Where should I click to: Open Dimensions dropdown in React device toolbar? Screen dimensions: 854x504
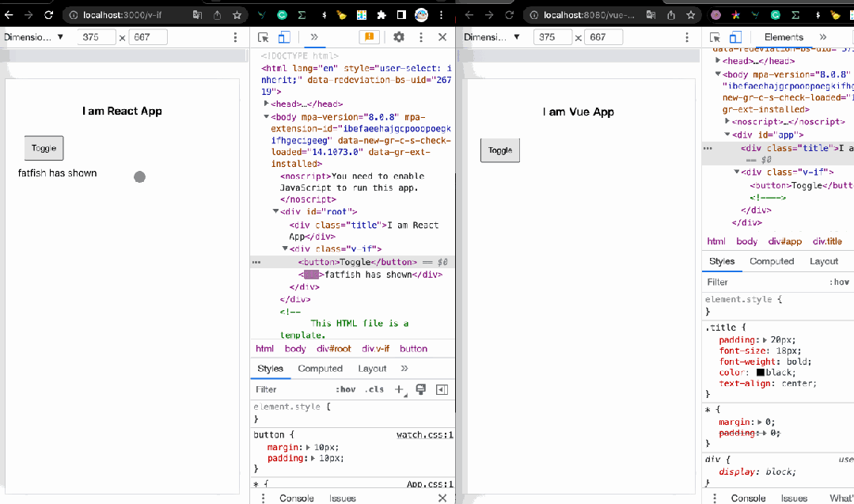[34, 37]
